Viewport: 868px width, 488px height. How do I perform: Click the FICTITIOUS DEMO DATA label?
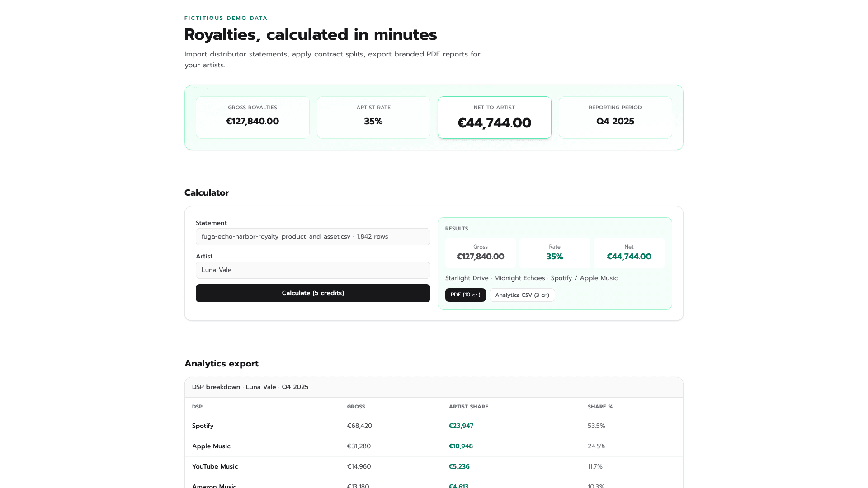point(226,18)
